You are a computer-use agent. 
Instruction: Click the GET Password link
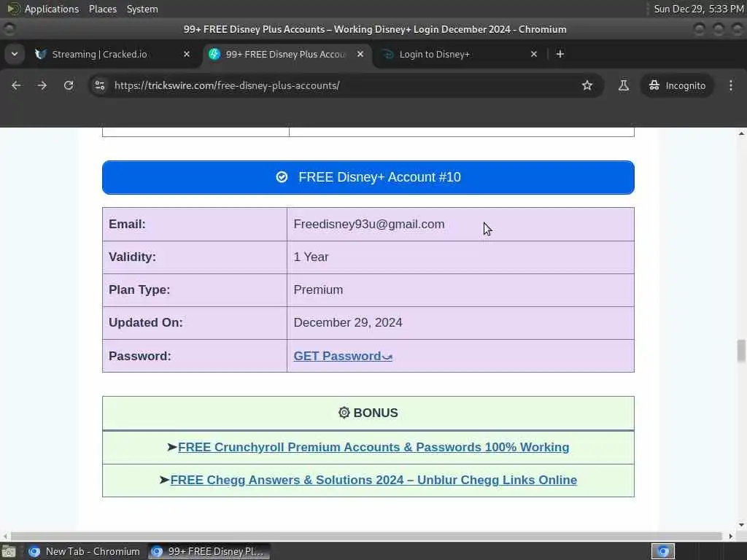343,356
